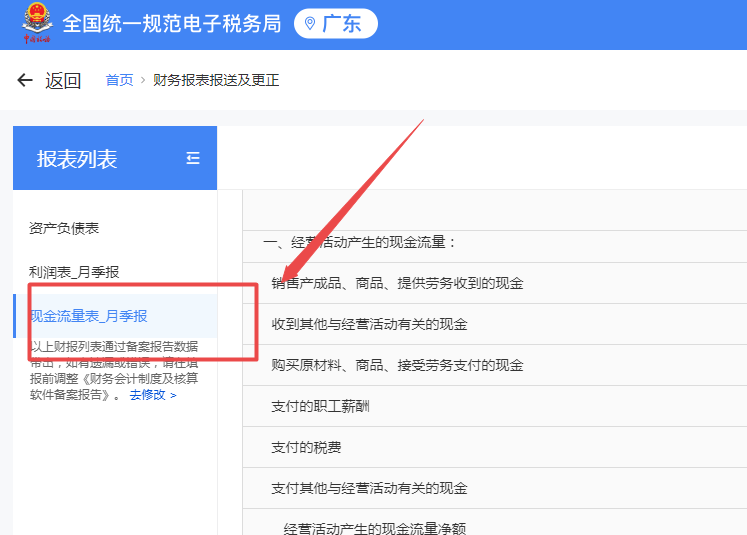Select the 购买原材料、商品、接受劳务支付的现金 row
This screenshot has height=535, width=747.
click(x=397, y=365)
